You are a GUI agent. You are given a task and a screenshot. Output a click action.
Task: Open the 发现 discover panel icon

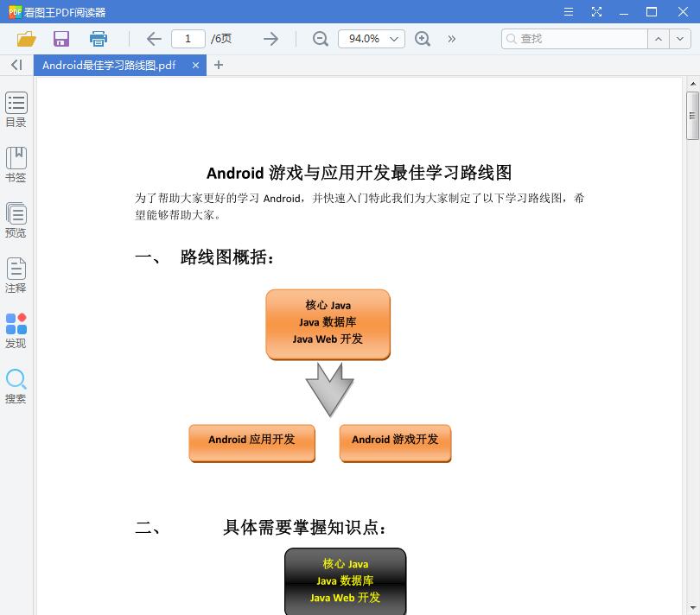point(16,329)
